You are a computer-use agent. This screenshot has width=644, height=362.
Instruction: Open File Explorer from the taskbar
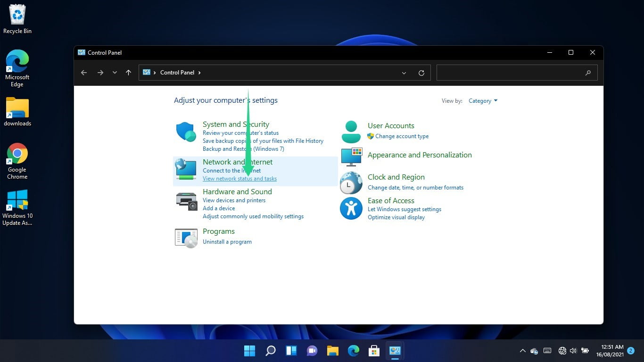click(x=332, y=351)
